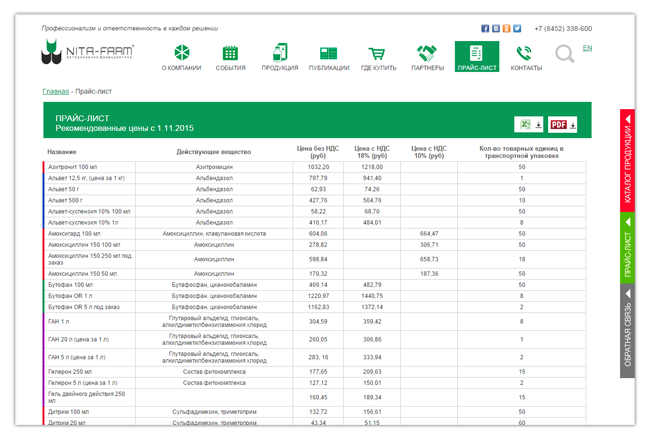This screenshot has height=438, width=650.
Task: Open the ГДЕ КУПИТЬ cart item
Action: coord(378,57)
